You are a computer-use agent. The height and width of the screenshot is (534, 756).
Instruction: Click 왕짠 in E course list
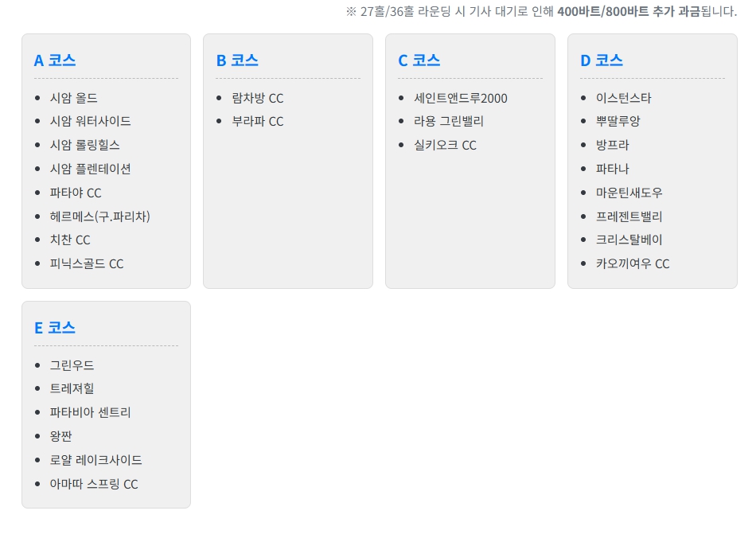60,436
